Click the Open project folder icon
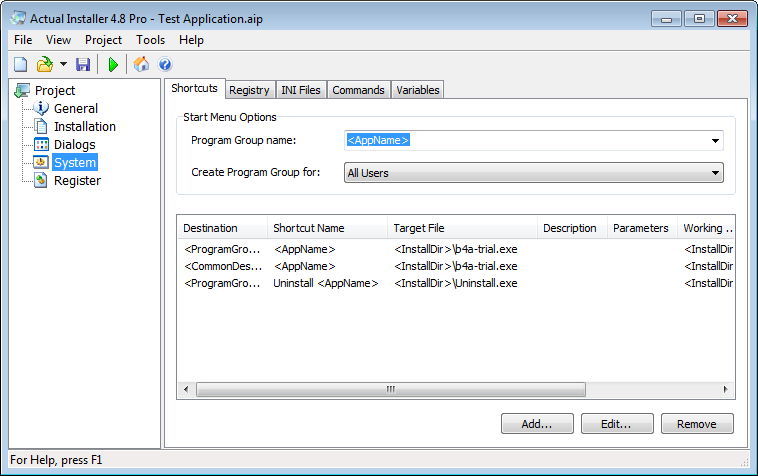 pyautogui.click(x=45, y=64)
